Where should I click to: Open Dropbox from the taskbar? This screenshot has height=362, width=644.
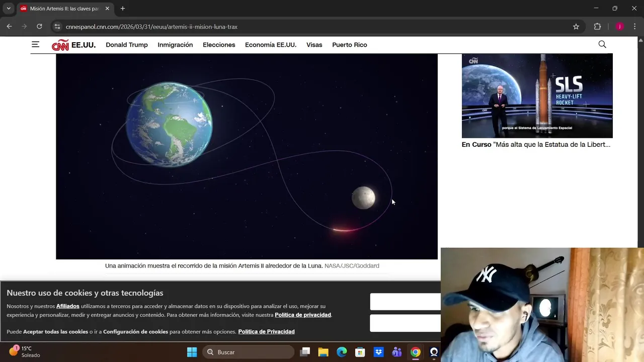[378, 352]
